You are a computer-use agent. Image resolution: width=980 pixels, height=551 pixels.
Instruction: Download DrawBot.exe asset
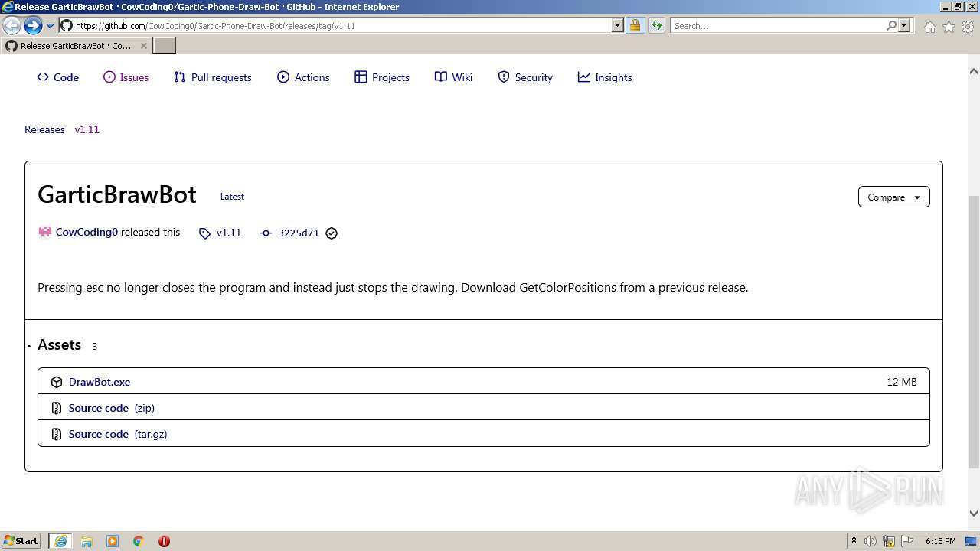pos(100,382)
